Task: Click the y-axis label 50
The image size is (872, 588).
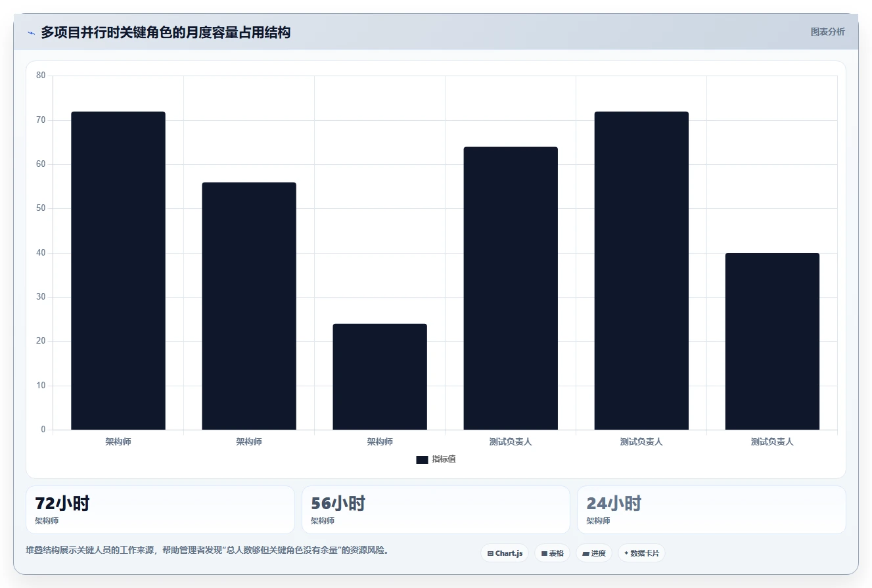Action: pos(41,208)
